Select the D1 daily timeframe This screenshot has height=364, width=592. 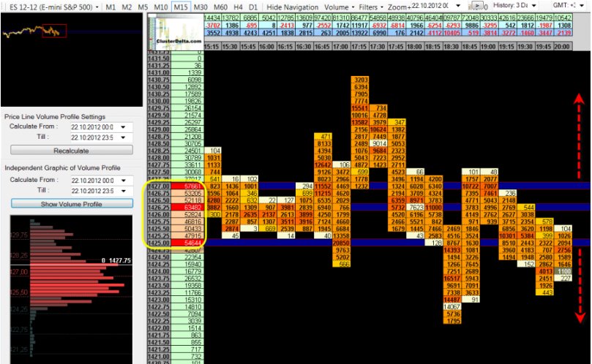[x=251, y=7]
